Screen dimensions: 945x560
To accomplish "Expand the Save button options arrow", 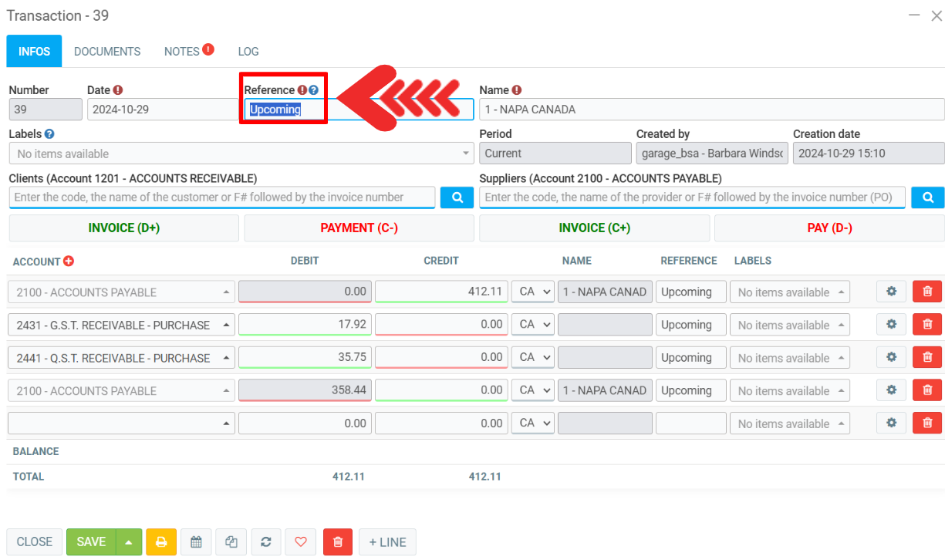I will click(128, 541).
